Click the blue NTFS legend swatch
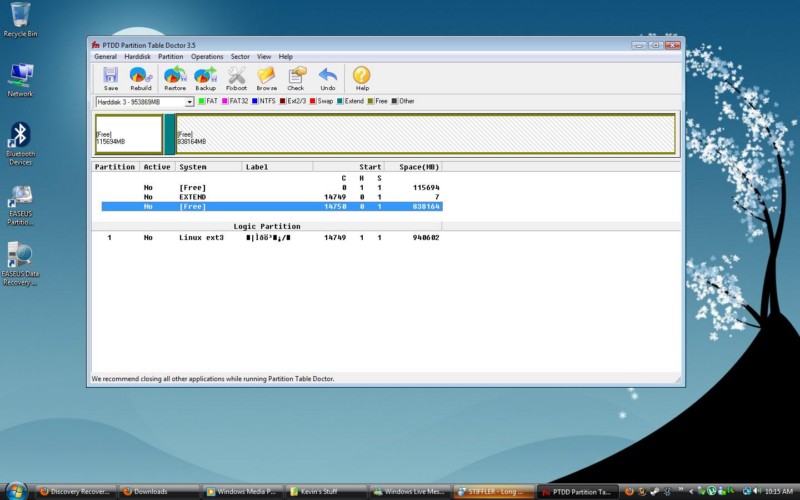This screenshot has width=800, height=500. [x=255, y=102]
